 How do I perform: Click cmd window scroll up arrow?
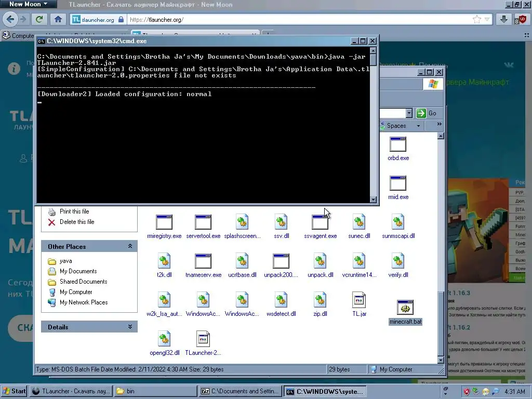(x=373, y=50)
